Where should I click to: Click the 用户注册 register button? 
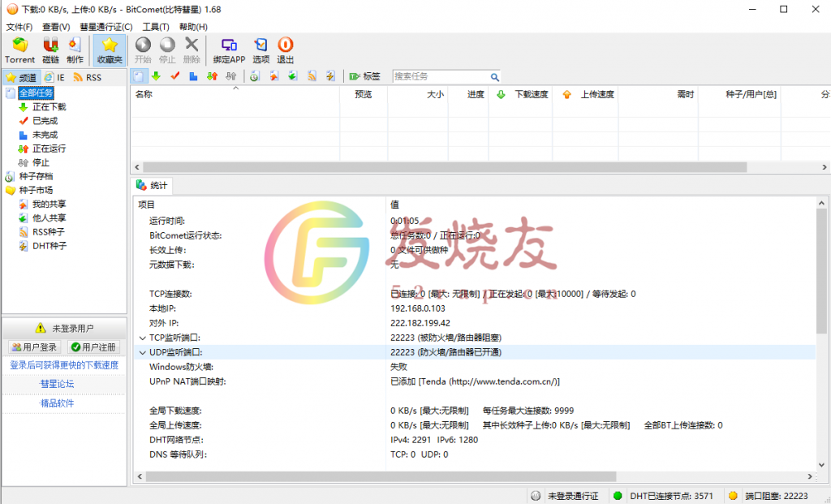[x=94, y=347]
